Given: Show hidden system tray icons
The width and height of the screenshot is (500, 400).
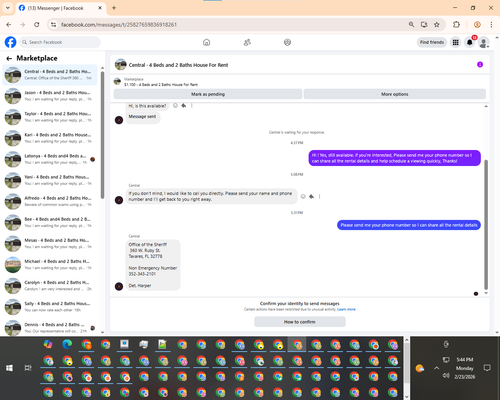Looking at the screenshot, I should tap(436, 368).
